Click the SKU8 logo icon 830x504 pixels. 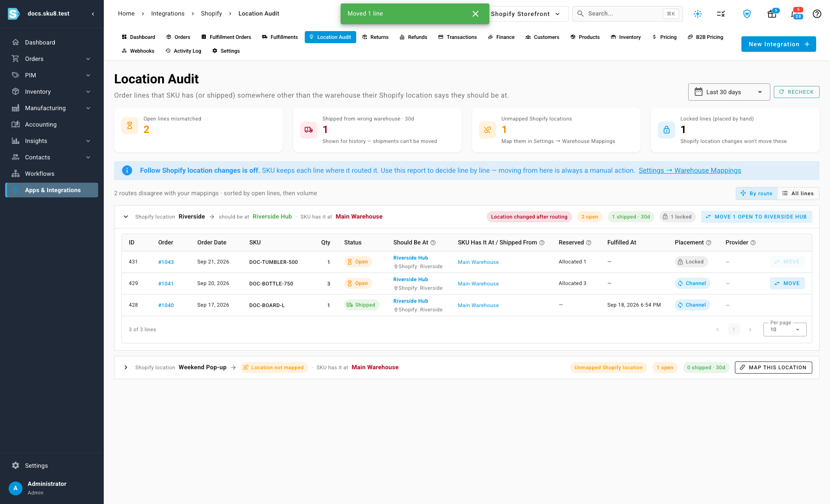point(14,14)
